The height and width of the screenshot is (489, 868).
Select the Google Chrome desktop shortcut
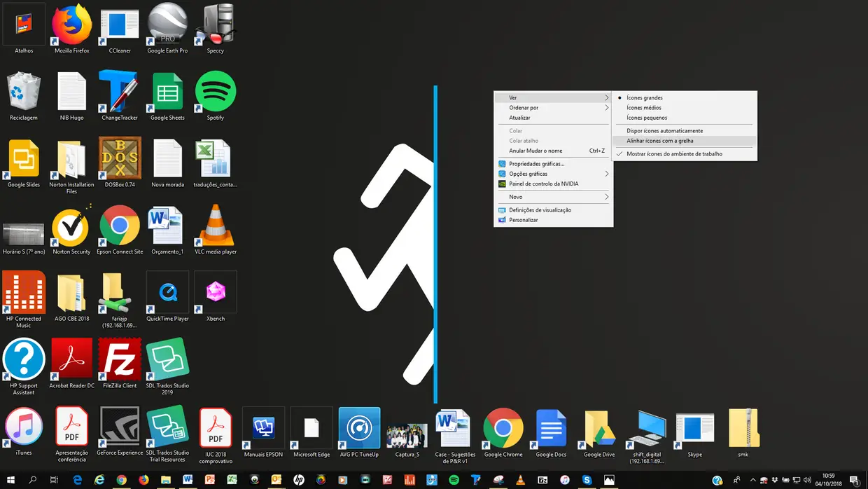503,432
